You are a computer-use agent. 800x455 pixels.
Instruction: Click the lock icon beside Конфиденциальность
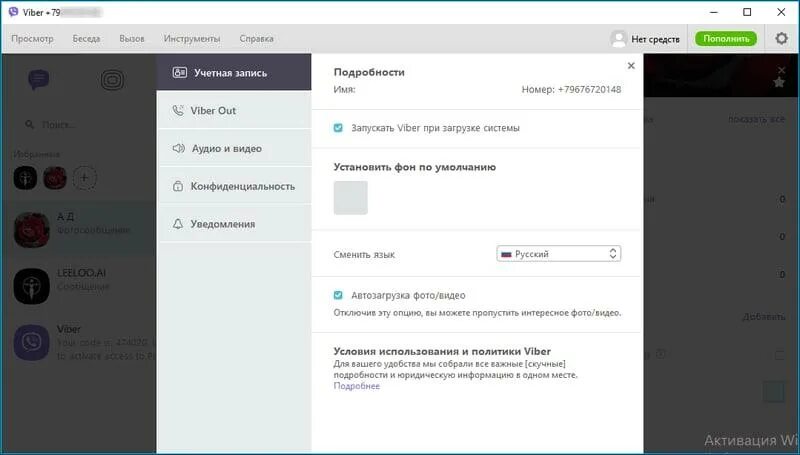pyautogui.click(x=178, y=186)
